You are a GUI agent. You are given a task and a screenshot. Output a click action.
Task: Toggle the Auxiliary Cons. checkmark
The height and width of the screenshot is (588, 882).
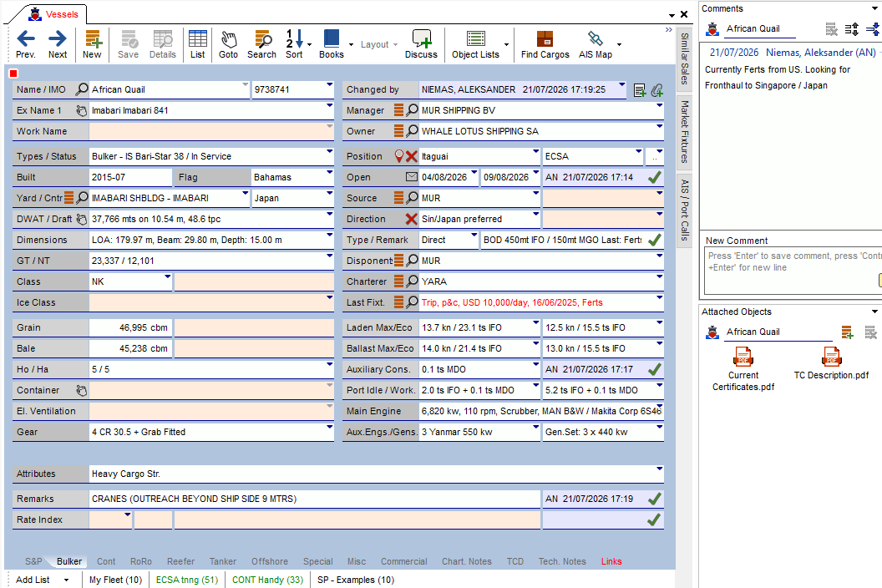[654, 370]
